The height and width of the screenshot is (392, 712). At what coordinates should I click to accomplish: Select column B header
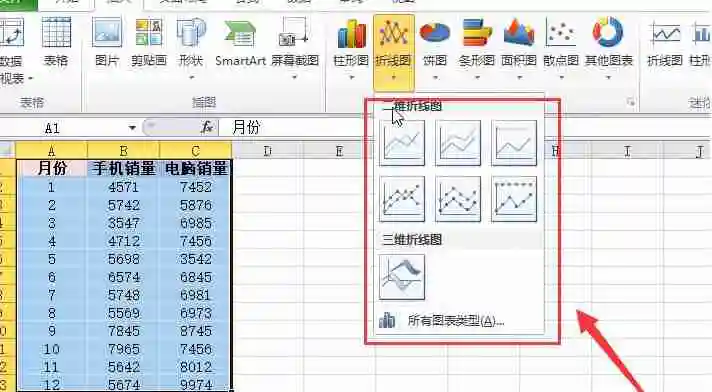click(x=124, y=150)
